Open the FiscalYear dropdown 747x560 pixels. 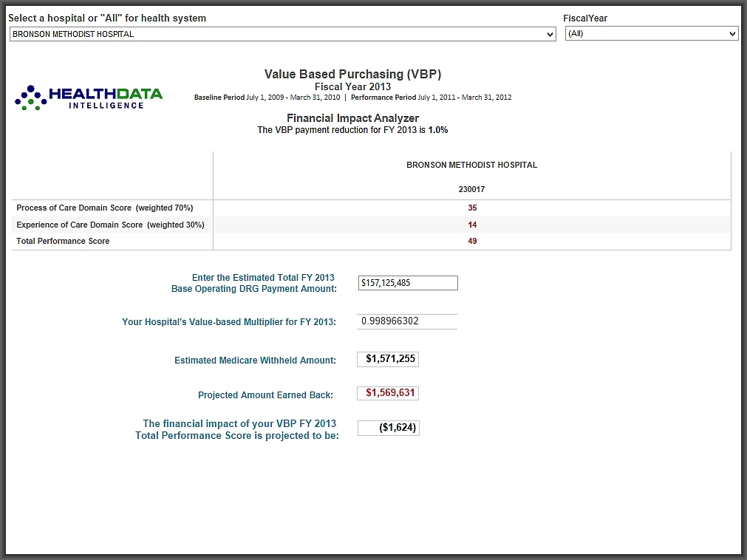(x=651, y=33)
